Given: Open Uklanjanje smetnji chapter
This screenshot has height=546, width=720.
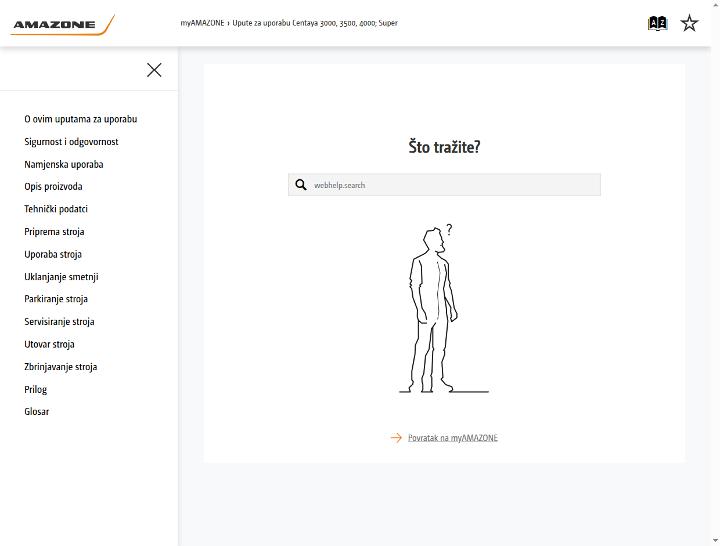Looking at the screenshot, I should pos(62,276).
